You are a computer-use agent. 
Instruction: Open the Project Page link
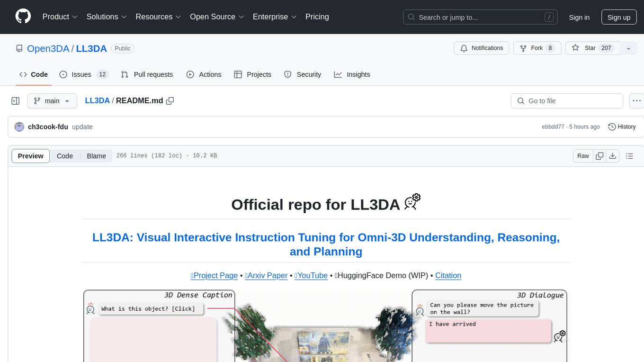(x=214, y=275)
